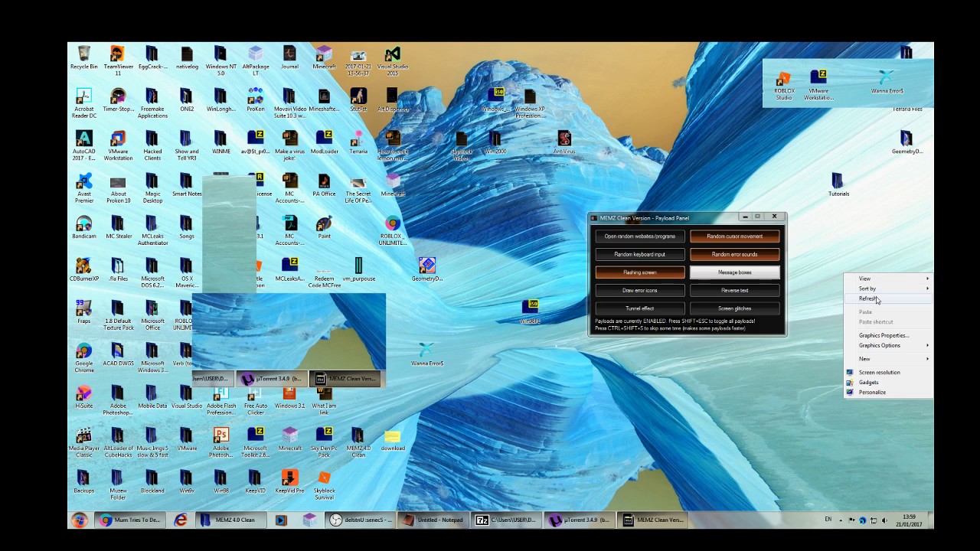This screenshot has width=980, height=551.
Task: Enable the Tunnel effect payload
Action: point(640,308)
